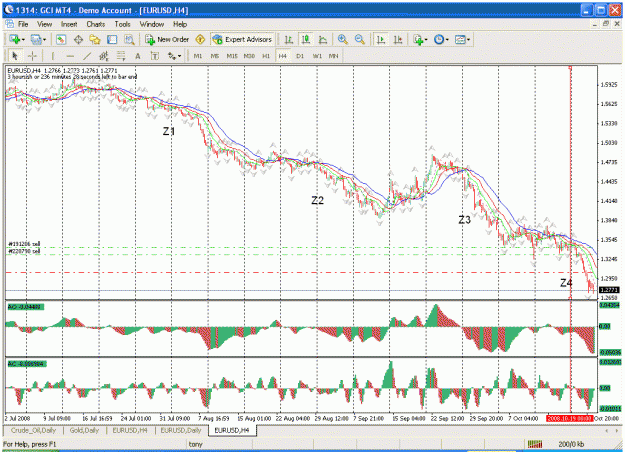
Task: Switch to the EURUSD,Daily chart tab
Action: 181,430
